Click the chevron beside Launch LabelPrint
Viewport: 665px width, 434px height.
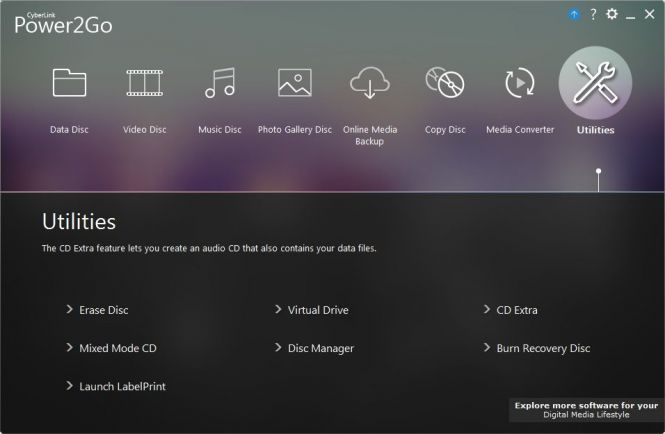(70, 386)
